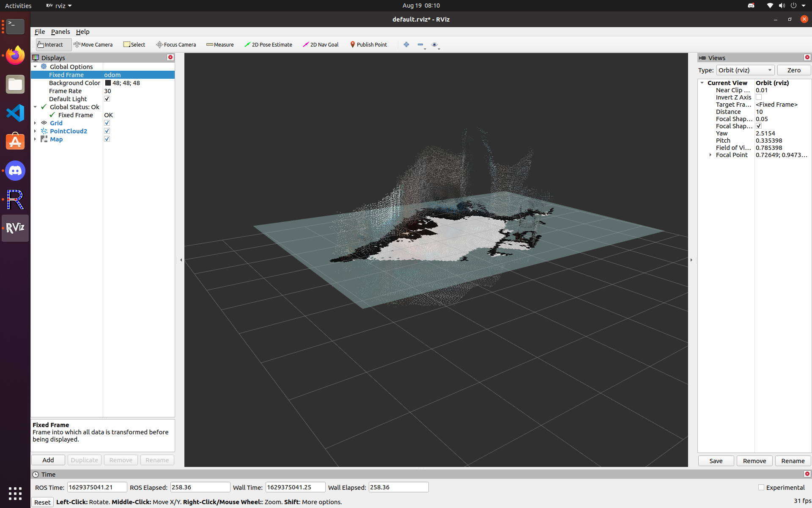Select the Move Camera tool
This screenshot has width=812, height=508.
[x=93, y=44]
